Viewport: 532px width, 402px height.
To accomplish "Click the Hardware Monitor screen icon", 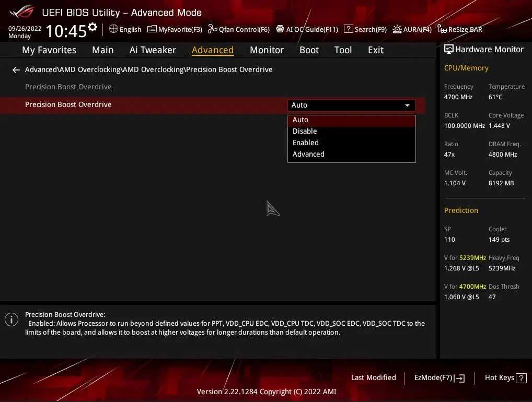I will 448,49.
